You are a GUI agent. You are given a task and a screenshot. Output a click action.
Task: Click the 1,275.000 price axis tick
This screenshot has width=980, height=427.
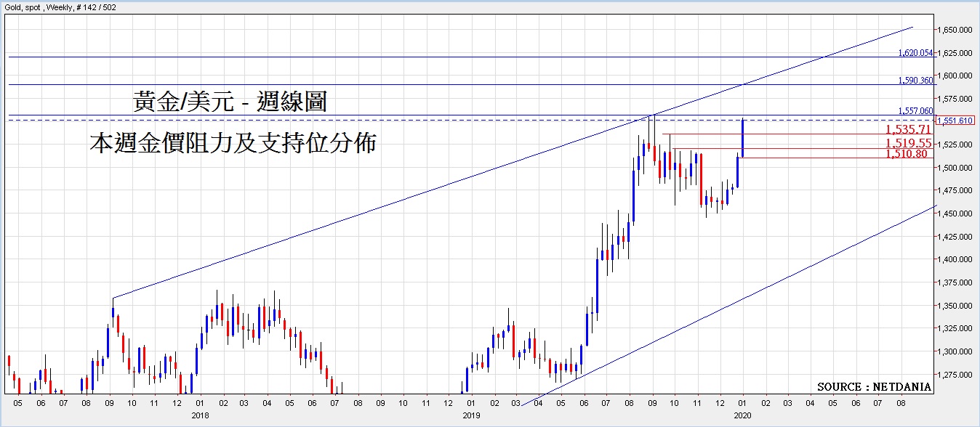click(x=955, y=375)
